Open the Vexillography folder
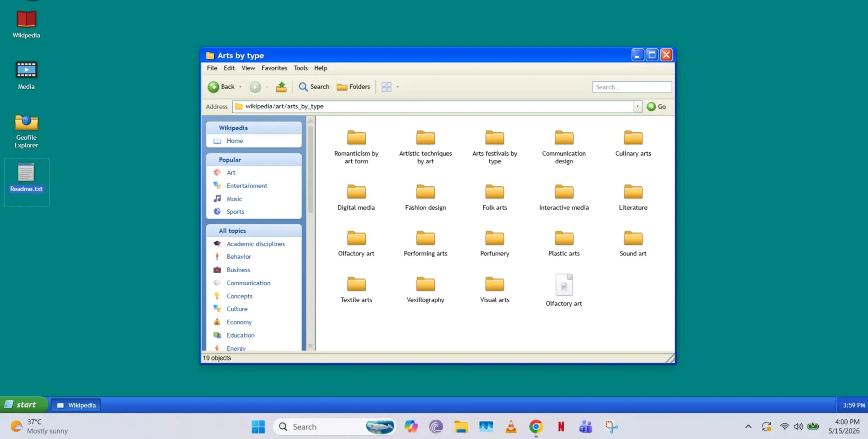This screenshot has height=439, width=868. point(425,290)
